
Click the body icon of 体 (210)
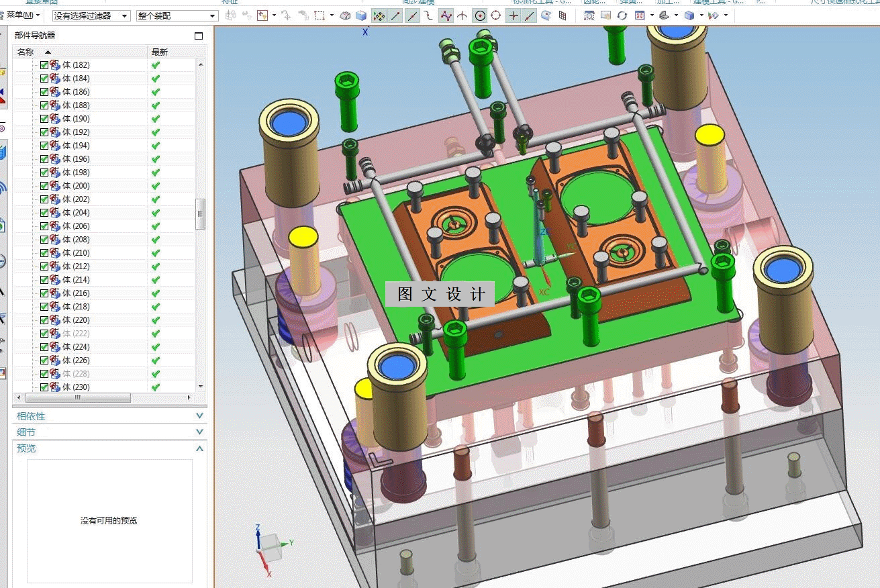click(55, 253)
